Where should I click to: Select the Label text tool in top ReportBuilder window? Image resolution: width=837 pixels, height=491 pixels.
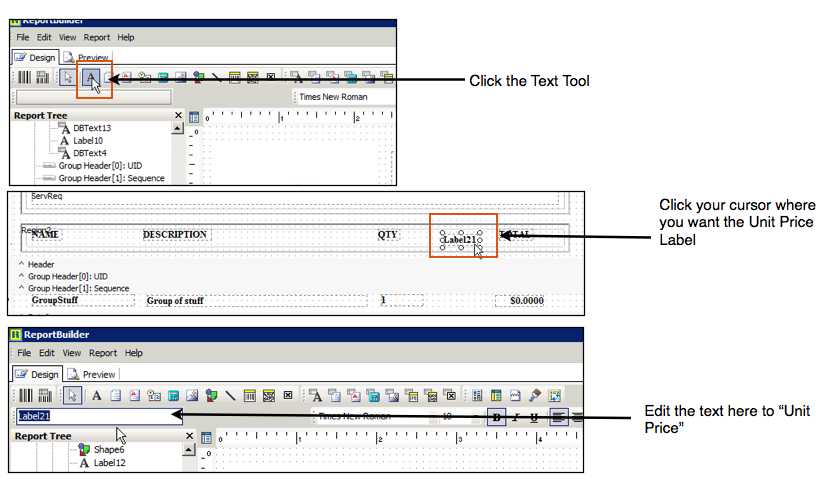(x=91, y=78)
